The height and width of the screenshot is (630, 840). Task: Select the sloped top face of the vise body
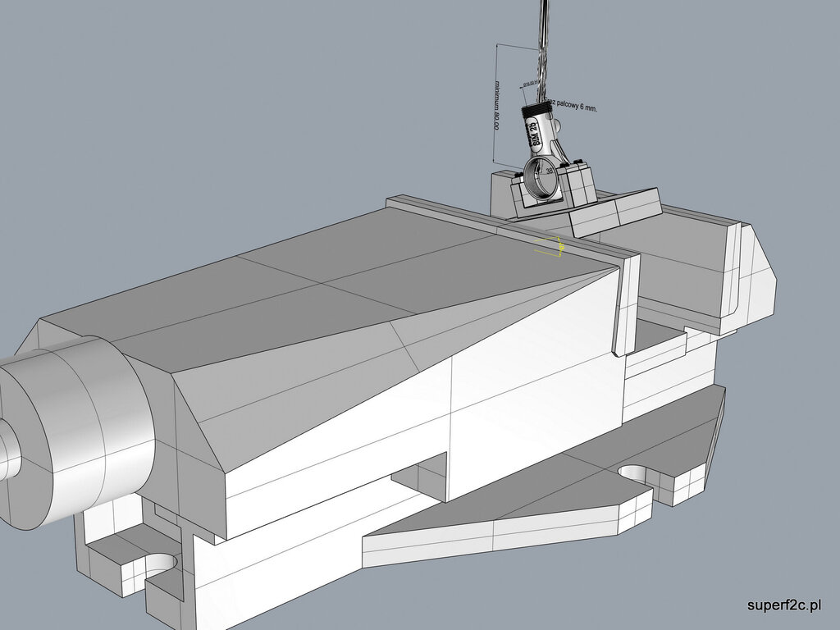pyautogui.click(x=328, y=279)
